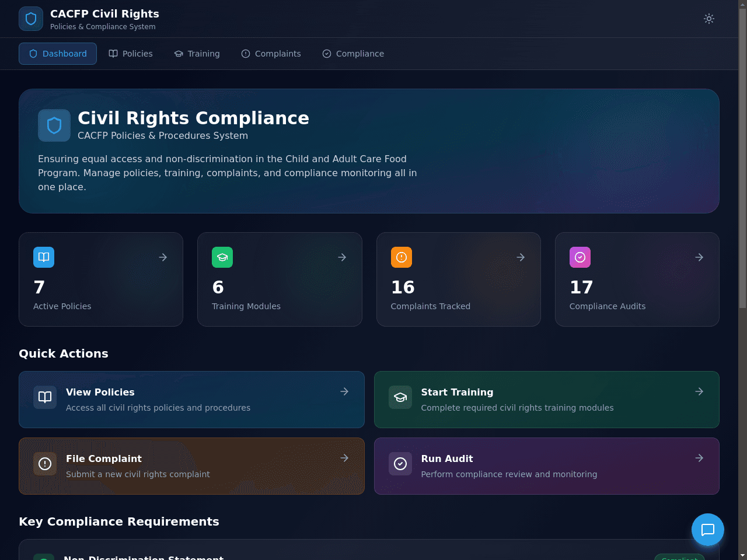Go to the Training tab
Image resolution: width=747 pixels, height=560 pixels.
coord(197,54)
